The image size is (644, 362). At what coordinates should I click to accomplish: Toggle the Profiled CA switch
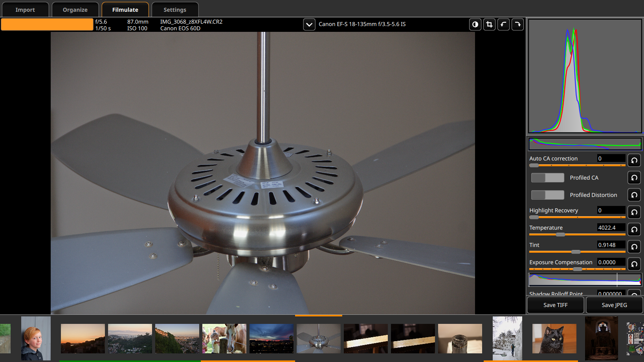click(x=547, y=178)
